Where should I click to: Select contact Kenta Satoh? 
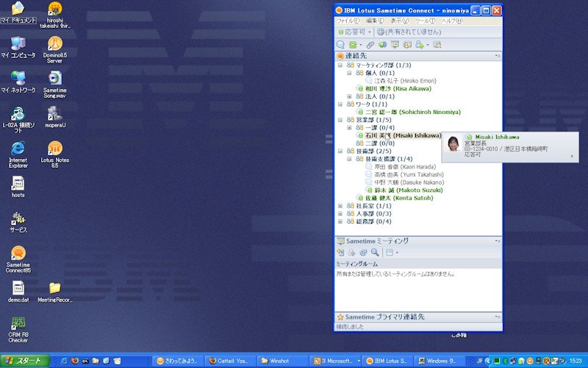399,198
